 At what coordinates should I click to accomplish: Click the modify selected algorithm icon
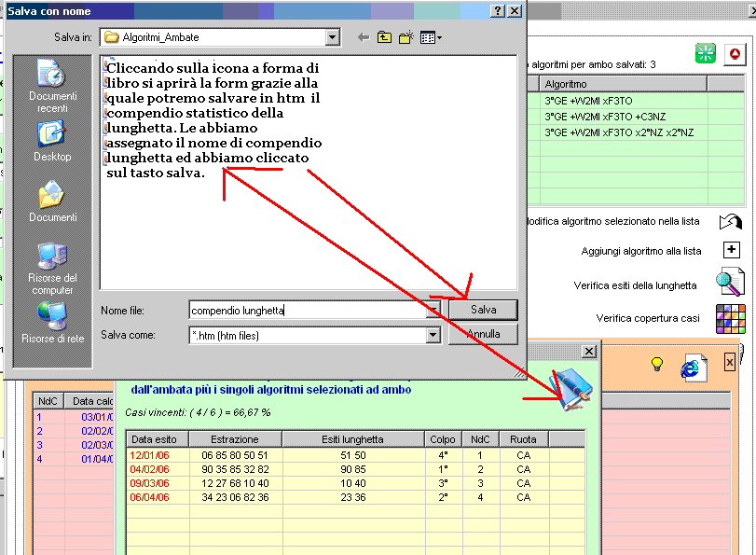(x=730, y=221)
